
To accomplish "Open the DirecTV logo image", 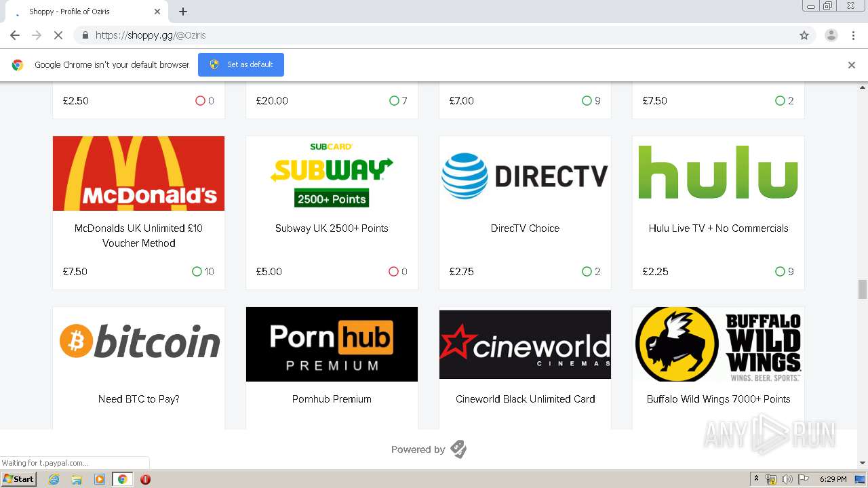I will [x=525, y=174].
